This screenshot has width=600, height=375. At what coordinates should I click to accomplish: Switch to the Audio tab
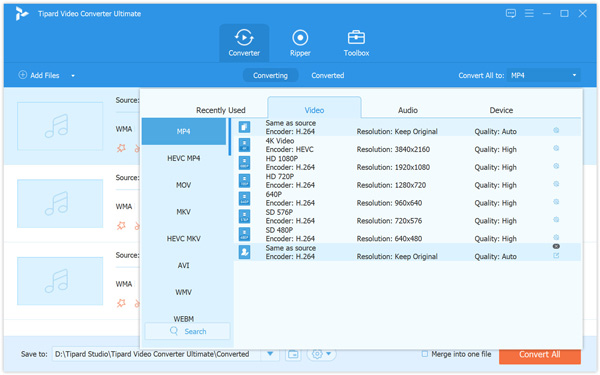click(x=408, y=110)
